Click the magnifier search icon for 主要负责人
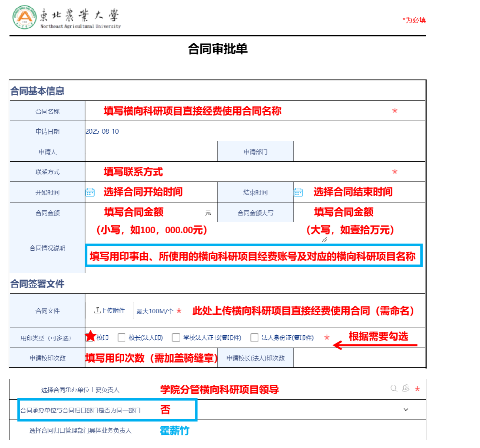 (x=394, y=388)
